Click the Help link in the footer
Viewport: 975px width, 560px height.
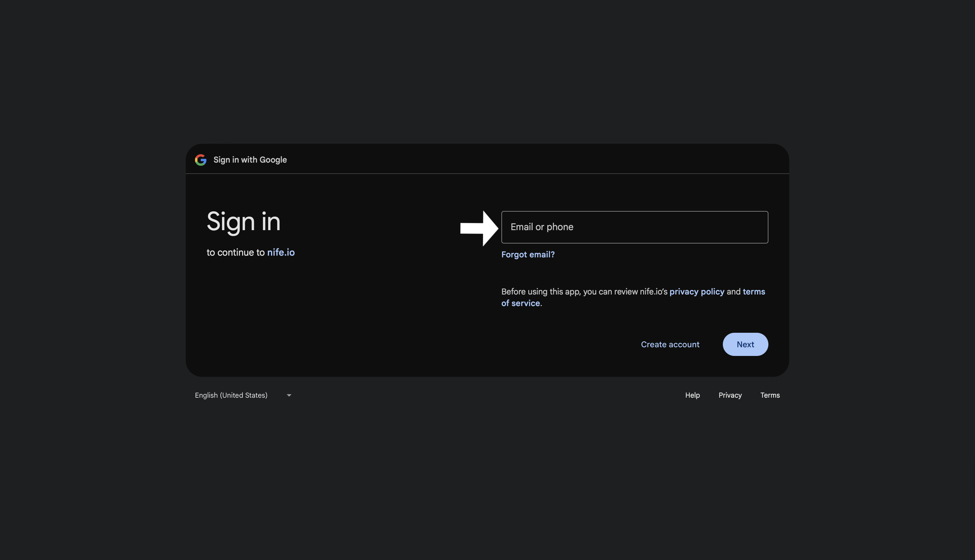692,395
